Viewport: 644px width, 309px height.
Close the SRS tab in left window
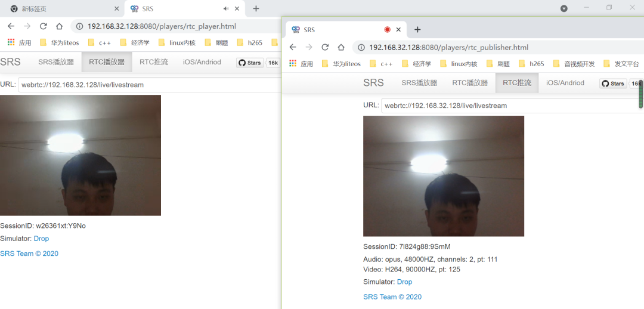coord(237,8)
